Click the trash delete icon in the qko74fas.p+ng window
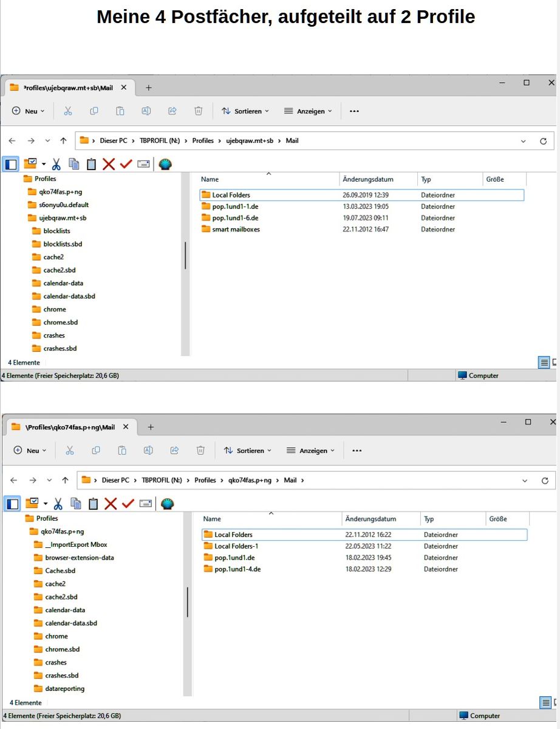 [x=200, y=450]
